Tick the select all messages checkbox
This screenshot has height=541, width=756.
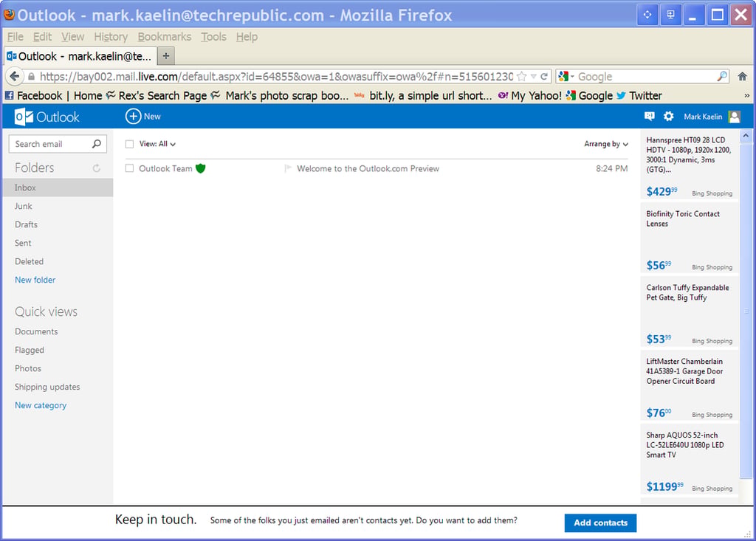(129, 144)
